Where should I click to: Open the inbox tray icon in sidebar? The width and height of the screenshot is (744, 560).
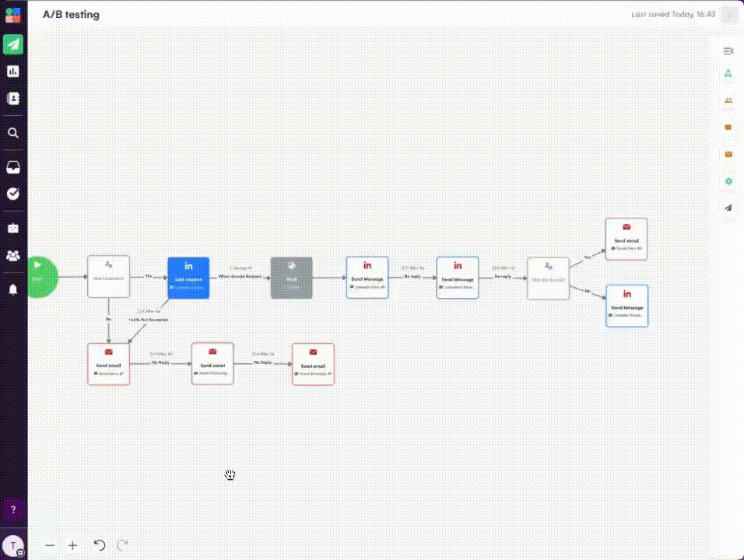(13, 167)
